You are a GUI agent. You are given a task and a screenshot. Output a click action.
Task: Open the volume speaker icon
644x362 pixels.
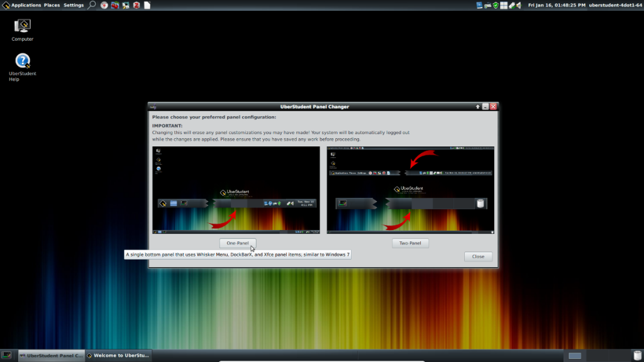tap(519, 5)
